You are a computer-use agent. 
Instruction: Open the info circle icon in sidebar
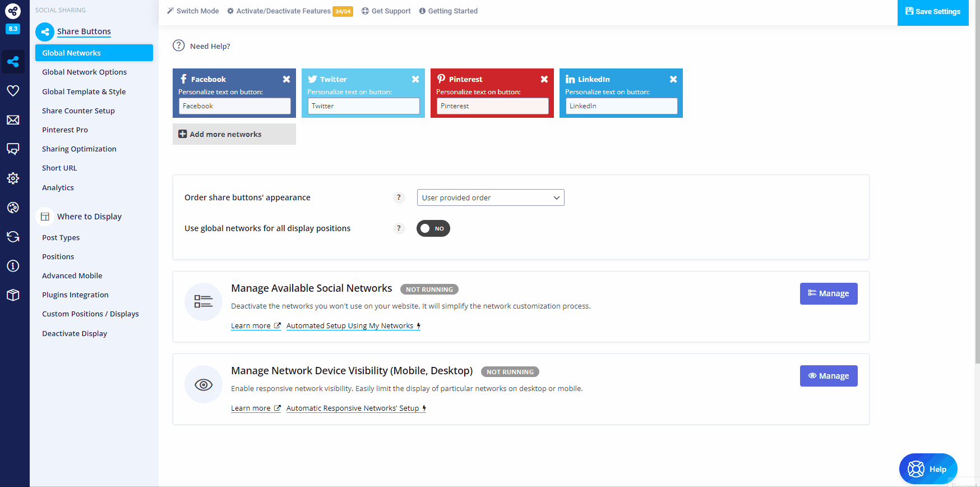tap(13, 266)
